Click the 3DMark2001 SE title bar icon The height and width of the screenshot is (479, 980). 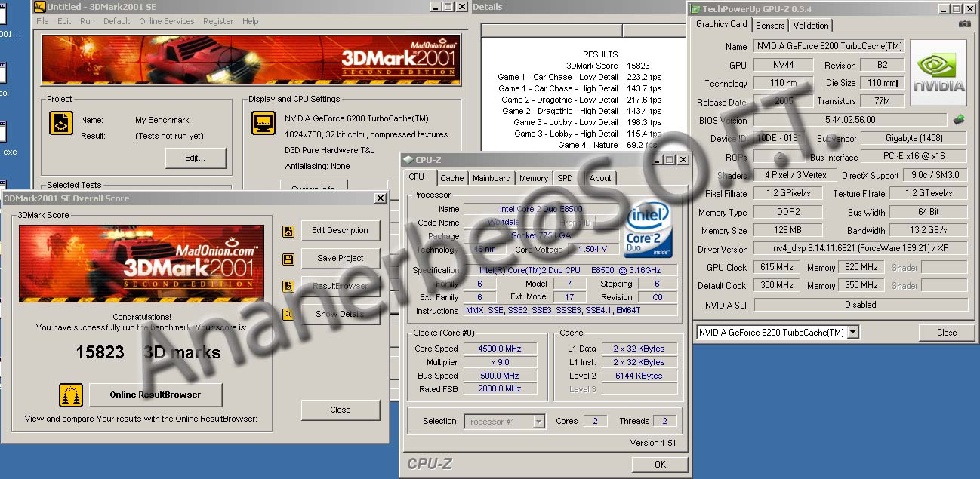pos(40,7)
